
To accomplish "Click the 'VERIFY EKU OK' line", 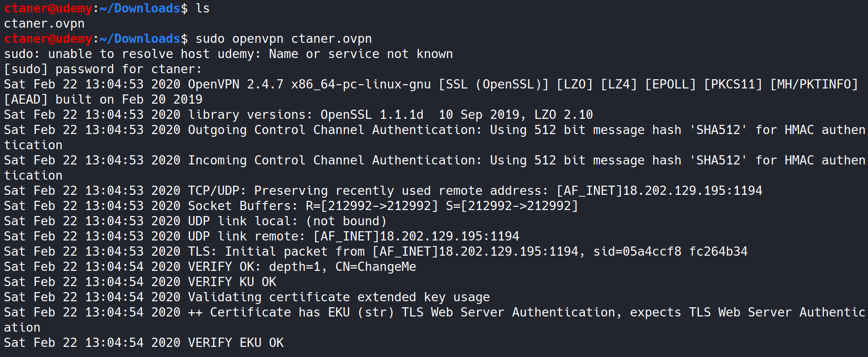I will [144, 343].
